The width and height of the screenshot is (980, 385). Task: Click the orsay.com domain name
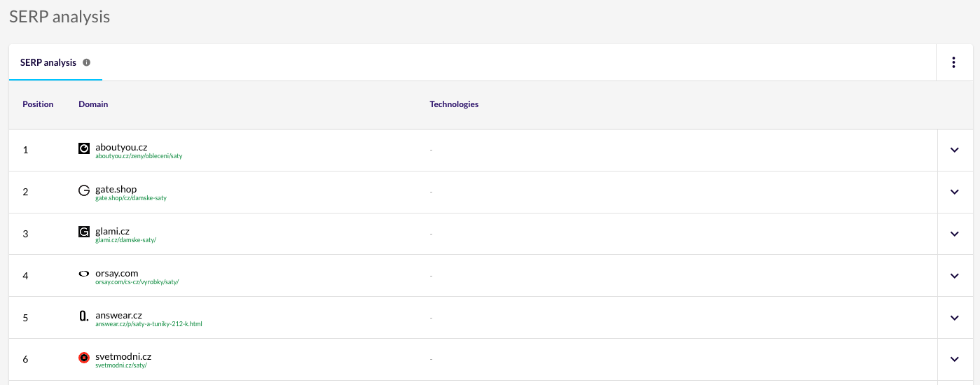(117, 273)
